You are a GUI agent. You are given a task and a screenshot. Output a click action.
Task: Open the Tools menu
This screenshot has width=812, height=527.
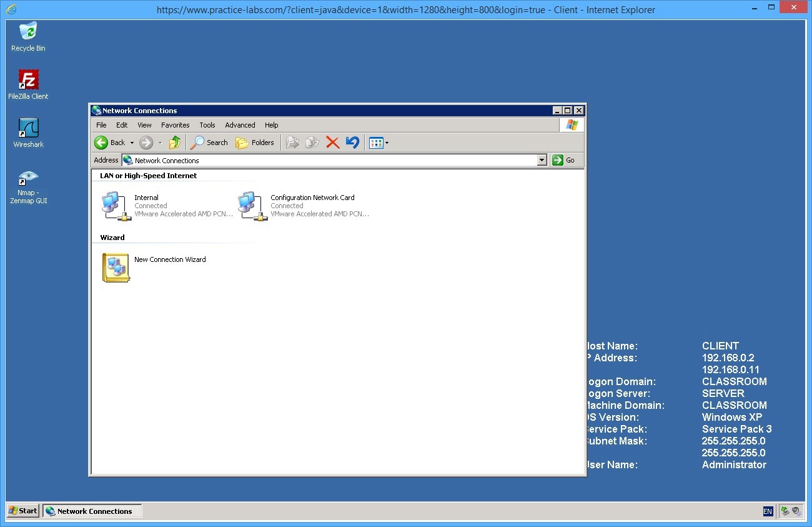click(x=207, y=125)
